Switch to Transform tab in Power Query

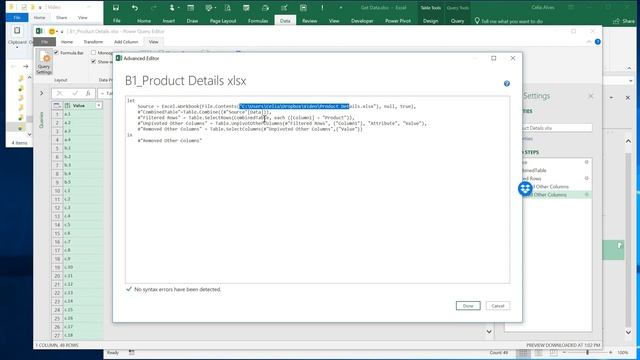[x=93, y=42]
